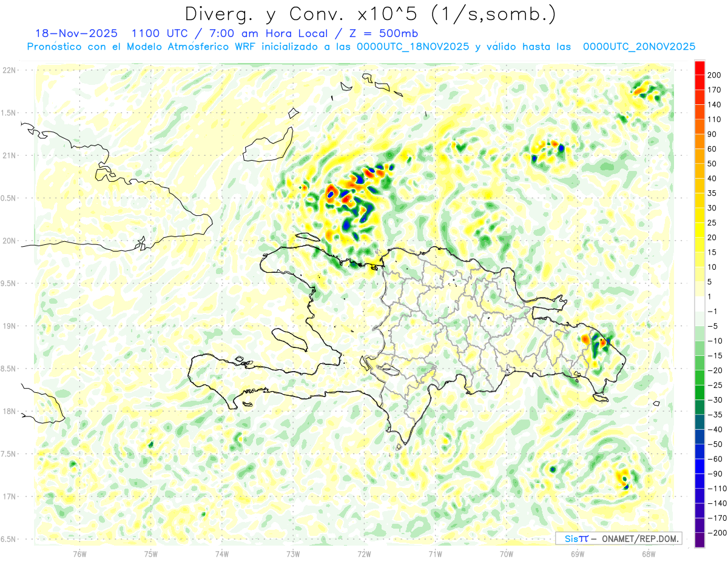728x562 pixels.
Task: Click the colorbar value '-110'
Action: 716,489
